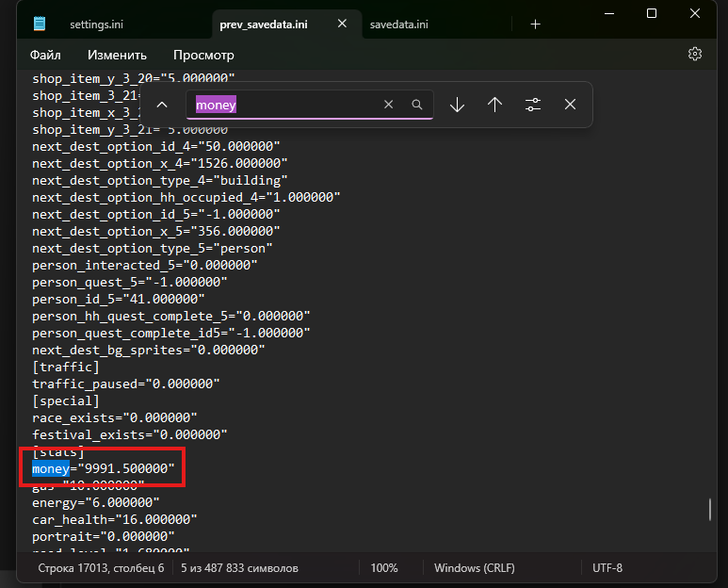Open search options sliders icon
The width and height of the screenshot is (728, 588).
[533, 105]
